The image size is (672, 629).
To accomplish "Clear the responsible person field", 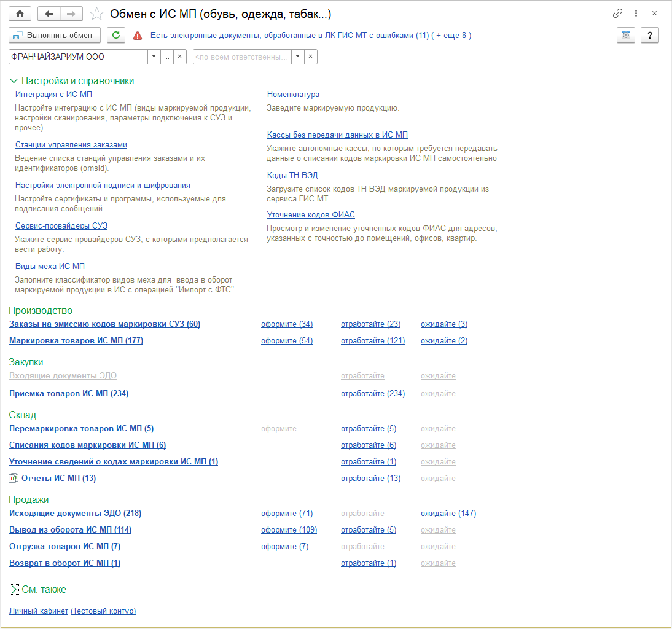I will (x=310, y=57).
